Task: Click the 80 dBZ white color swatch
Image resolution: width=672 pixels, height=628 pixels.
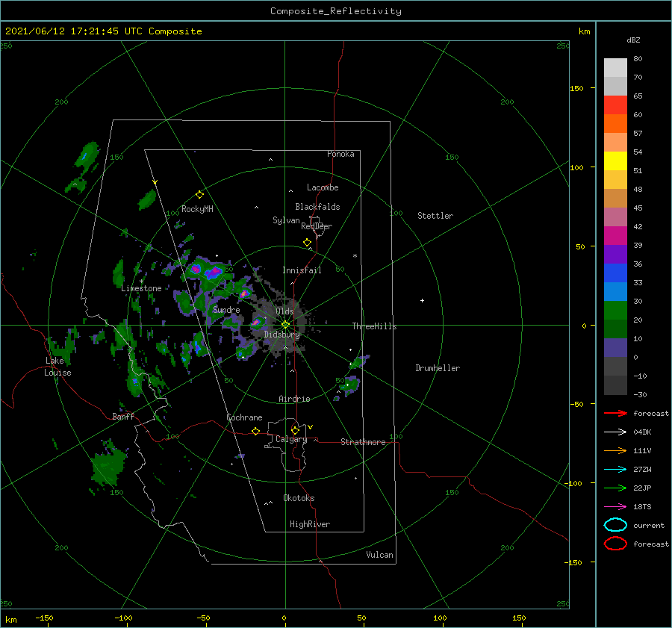Action: coord(615,68)
